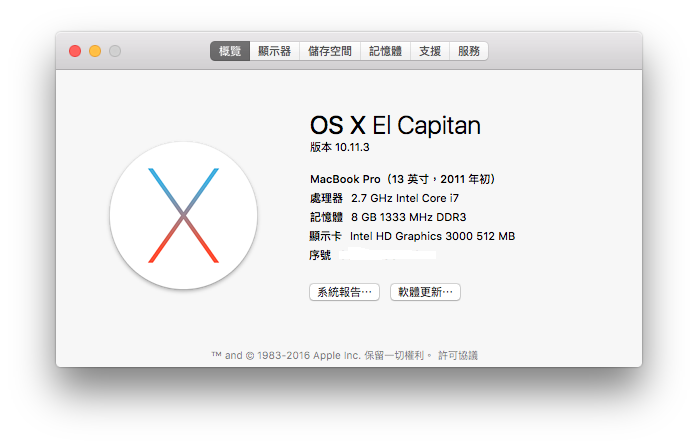Image resolution: width=698 pixels, height=447 pixels.
Task: Open the 顯示器 tab
Action: [x=275, y=51]
